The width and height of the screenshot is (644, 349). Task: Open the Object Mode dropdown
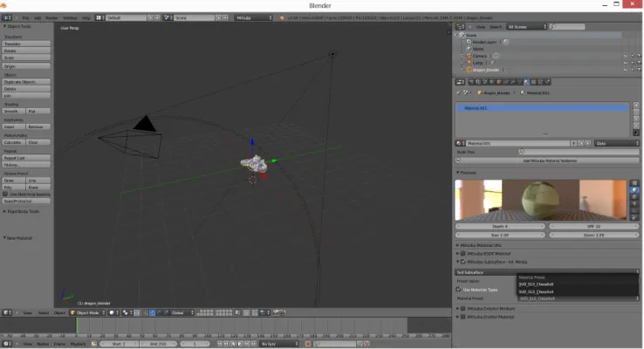click(x=86, y=313)
